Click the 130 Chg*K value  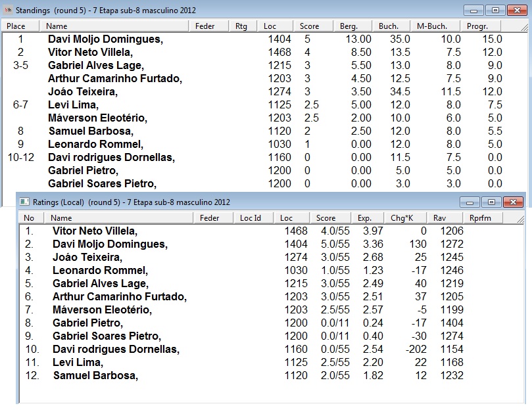[418, 244]
